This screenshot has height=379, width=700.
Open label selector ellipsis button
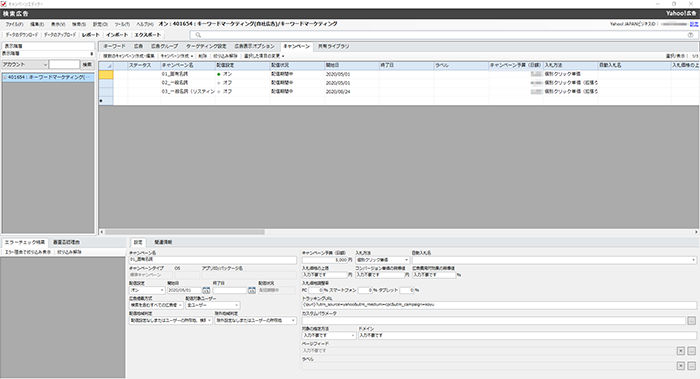click(692, 366)
